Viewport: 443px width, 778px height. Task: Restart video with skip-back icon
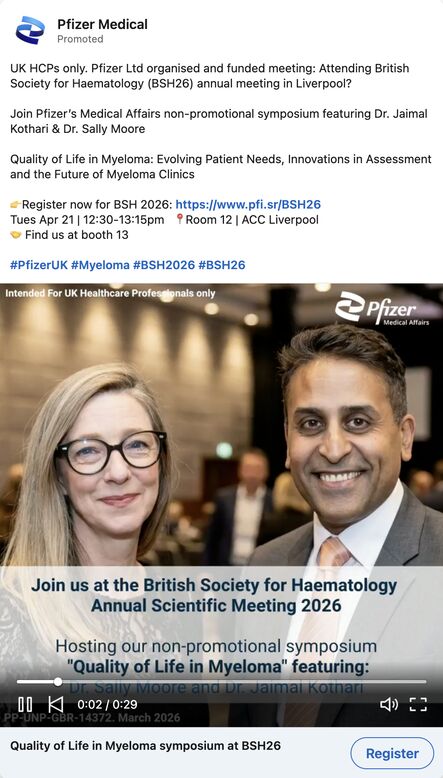(55, 704)
